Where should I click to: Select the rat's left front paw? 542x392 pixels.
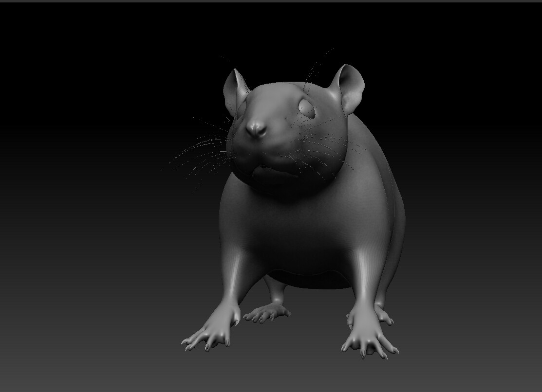click(365, 336)
